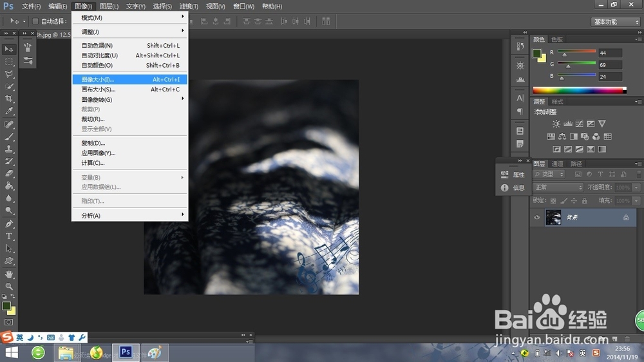Image resolution: width=644 pixels, height=362 pixels.
Task: Click toolbox foreground color swatch
Action: coord(6,306)
